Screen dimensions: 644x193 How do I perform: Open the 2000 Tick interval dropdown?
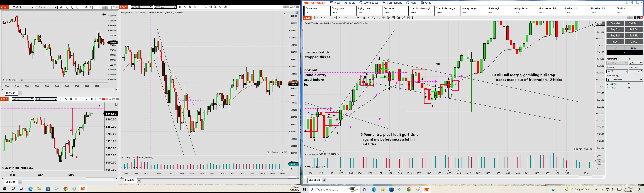tap(165, 7)
